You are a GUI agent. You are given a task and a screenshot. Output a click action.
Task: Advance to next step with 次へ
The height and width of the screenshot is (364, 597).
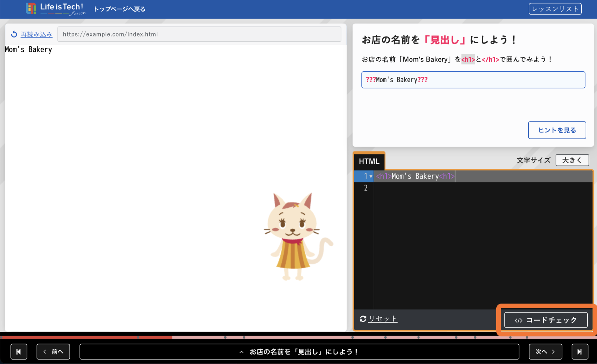click(x=545, y=352)
